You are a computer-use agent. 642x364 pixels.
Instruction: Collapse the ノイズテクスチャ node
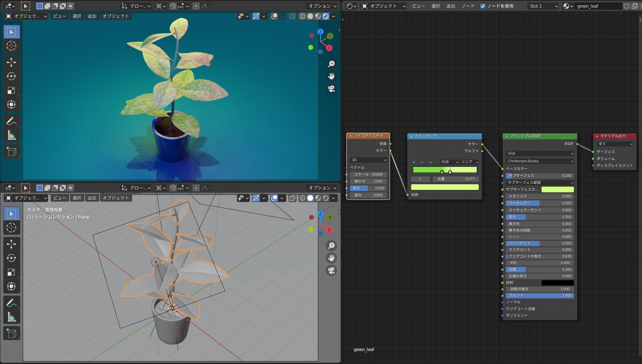click(x=350, y=136)
